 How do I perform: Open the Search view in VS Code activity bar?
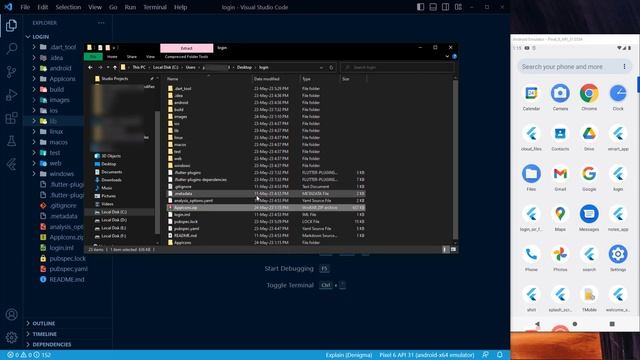(x=11, y=49)
